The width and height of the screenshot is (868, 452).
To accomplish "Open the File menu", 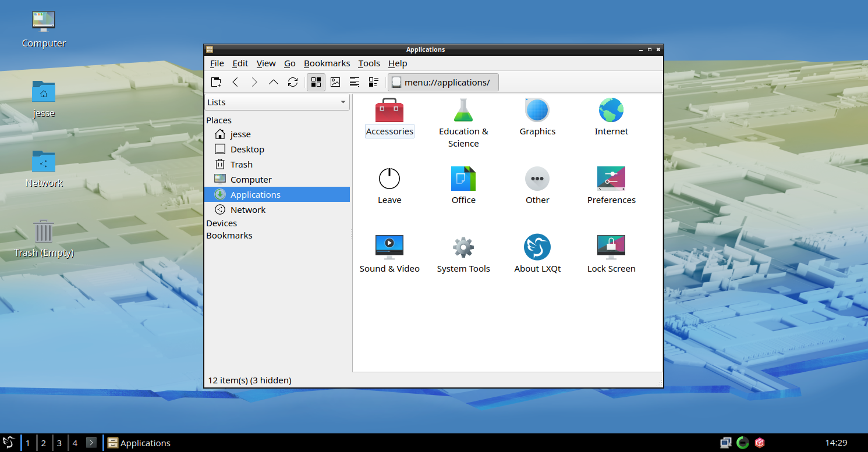I will (217, 63).
